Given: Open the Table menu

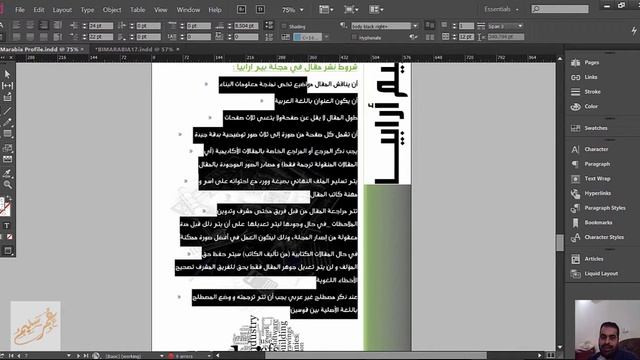Looking at the screenshot, I should (x=138, y=10).
